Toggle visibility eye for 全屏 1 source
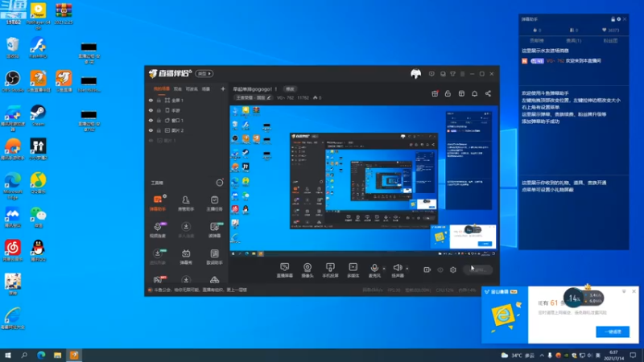The image size is (644, 362). 151,100
